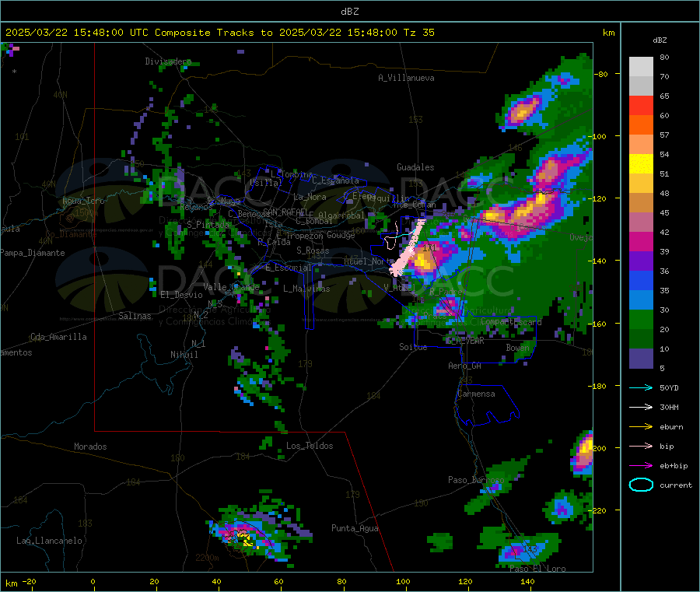This screenshot has width=700, height=592.
Task: Click the legend value '45'
Action: 664,213
